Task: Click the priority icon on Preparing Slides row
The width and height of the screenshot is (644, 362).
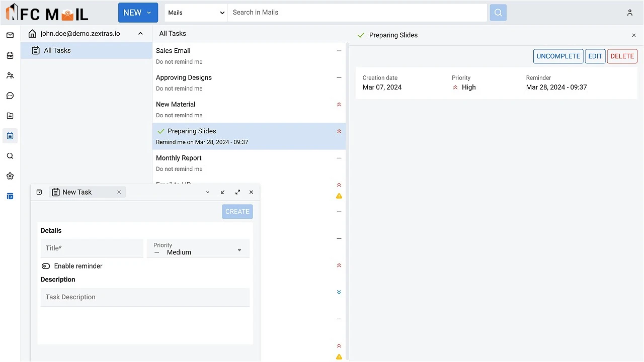Action: 339,131
